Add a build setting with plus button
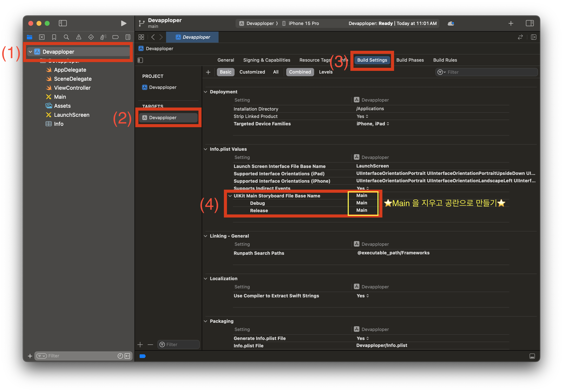This screenshot has height=392, width=563. tap(208, 72)
